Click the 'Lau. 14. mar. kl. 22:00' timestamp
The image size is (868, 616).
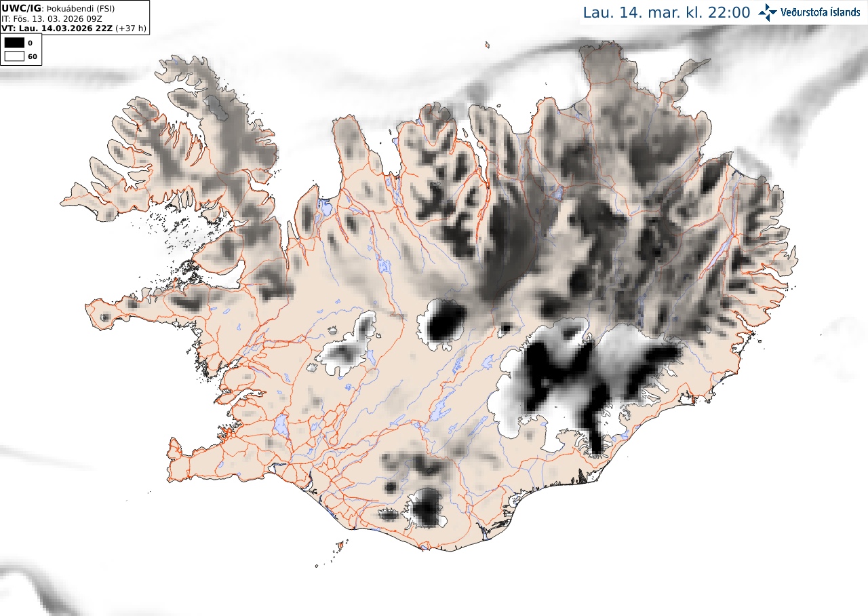click(667, 13)
